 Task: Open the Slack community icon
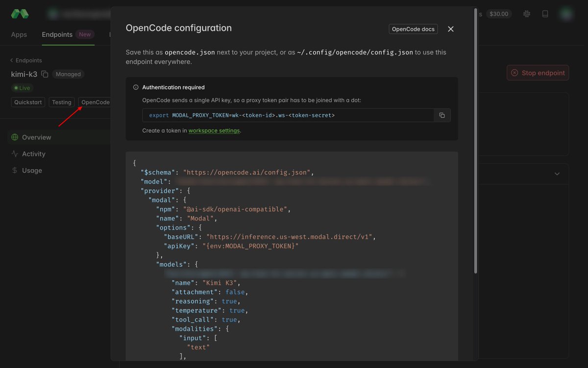pos(527,14)
